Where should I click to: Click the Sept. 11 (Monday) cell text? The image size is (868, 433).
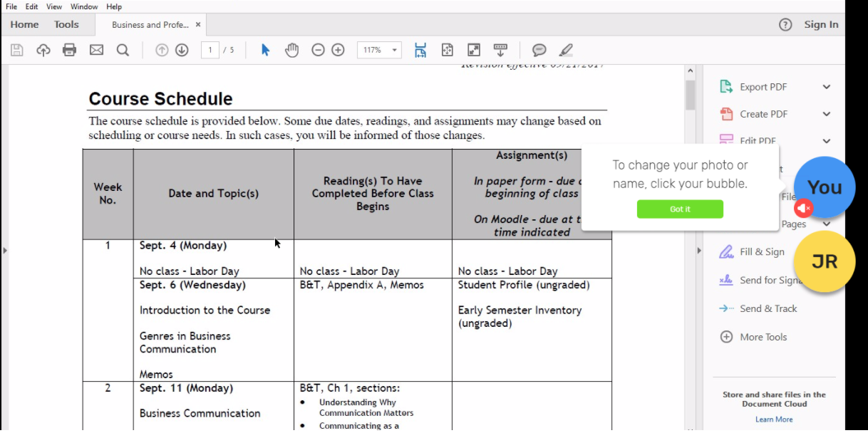tap(186, 388)
